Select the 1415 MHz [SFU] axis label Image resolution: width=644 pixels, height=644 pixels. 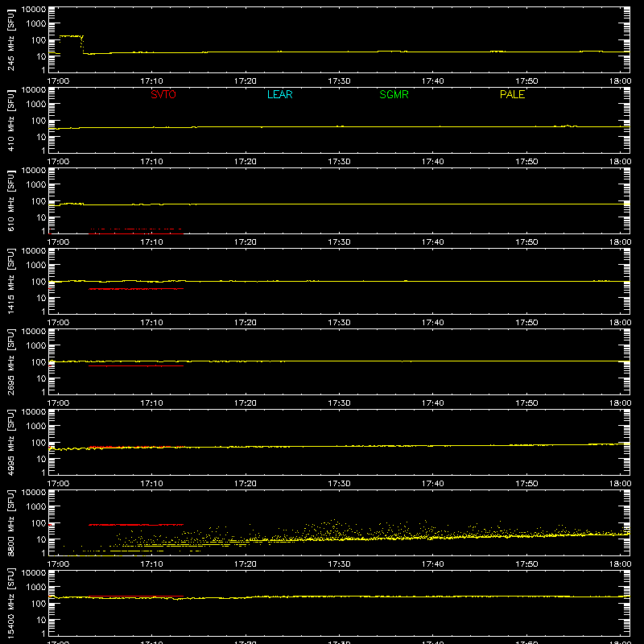(10, 281)
